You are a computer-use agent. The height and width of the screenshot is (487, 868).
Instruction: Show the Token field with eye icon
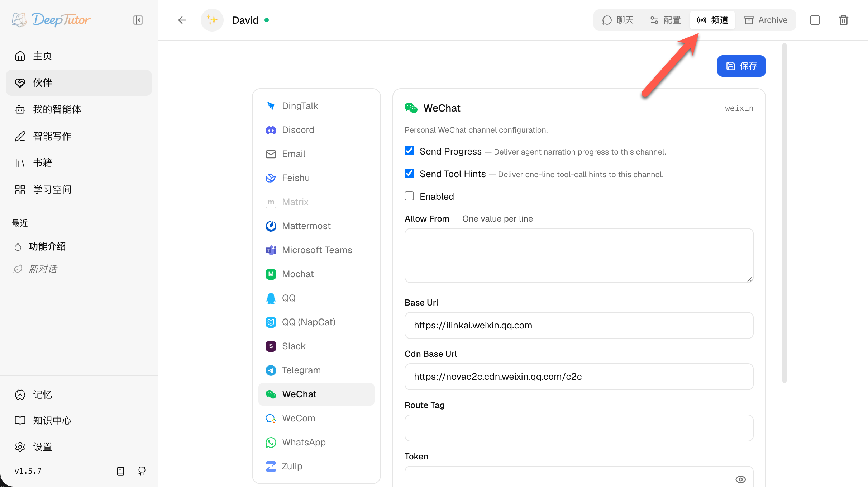(740, 479)
